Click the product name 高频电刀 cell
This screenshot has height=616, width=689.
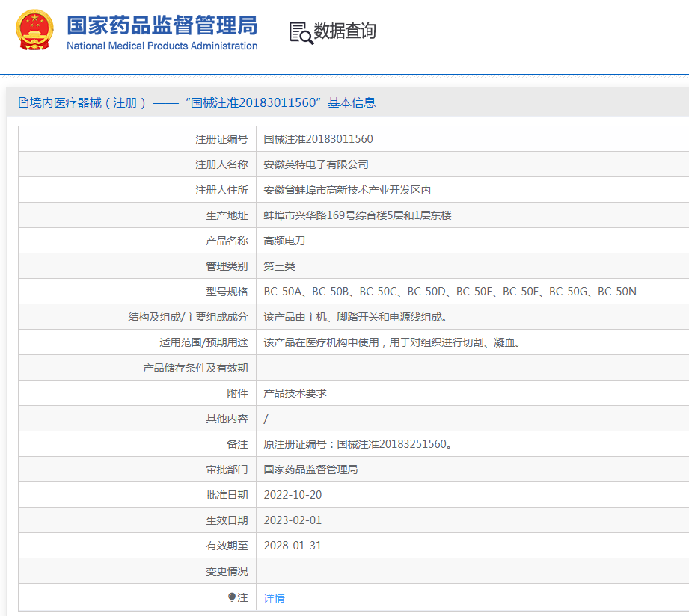(x=284, y=241)
